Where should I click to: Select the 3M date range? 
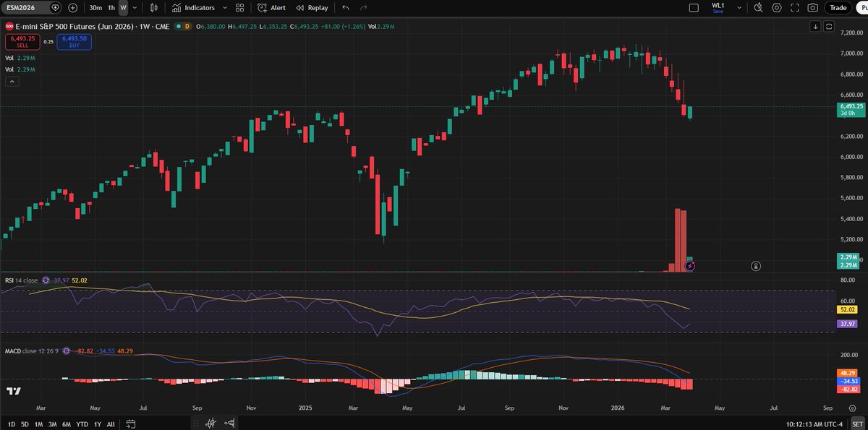coord(52,423)
